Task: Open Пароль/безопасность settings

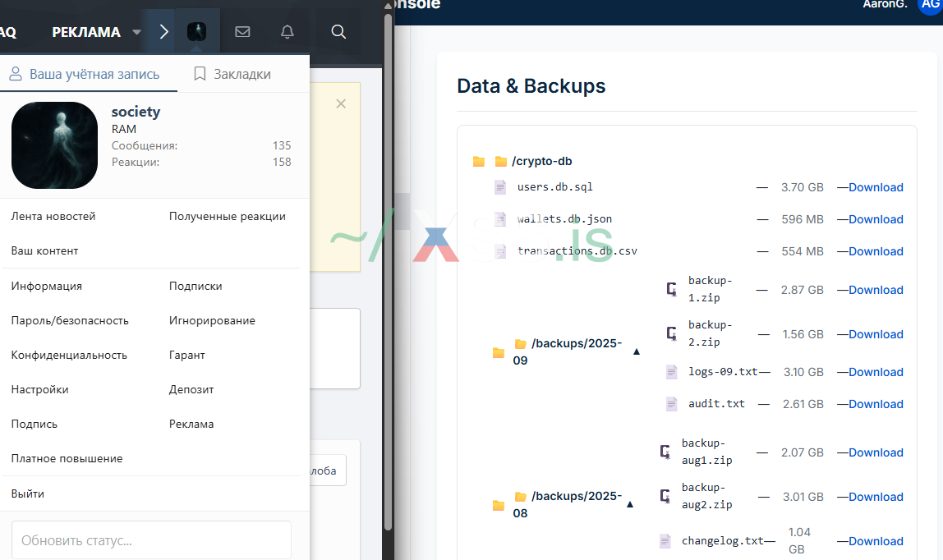Action: (70, 321)
